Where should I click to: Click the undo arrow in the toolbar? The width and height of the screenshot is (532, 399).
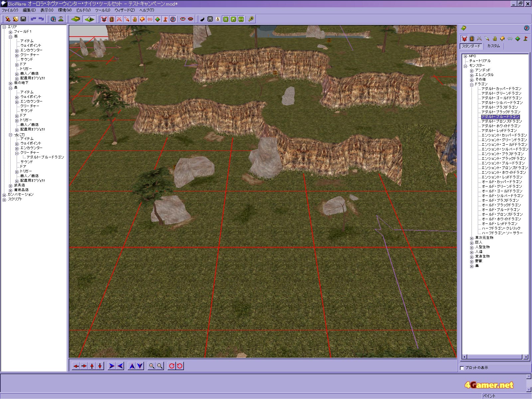[33, 19]
